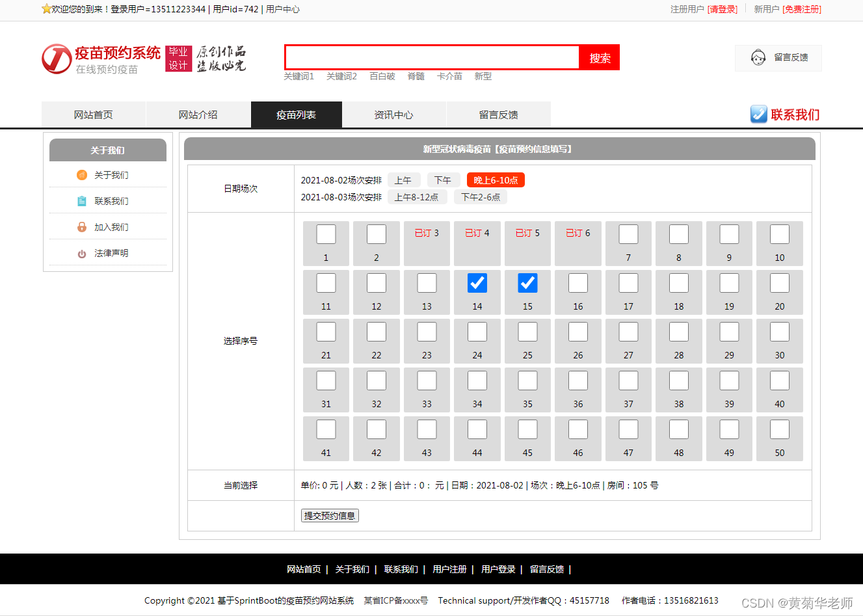
Task: Click the 留言反馈 button at top right
Action: click(778, 58)
